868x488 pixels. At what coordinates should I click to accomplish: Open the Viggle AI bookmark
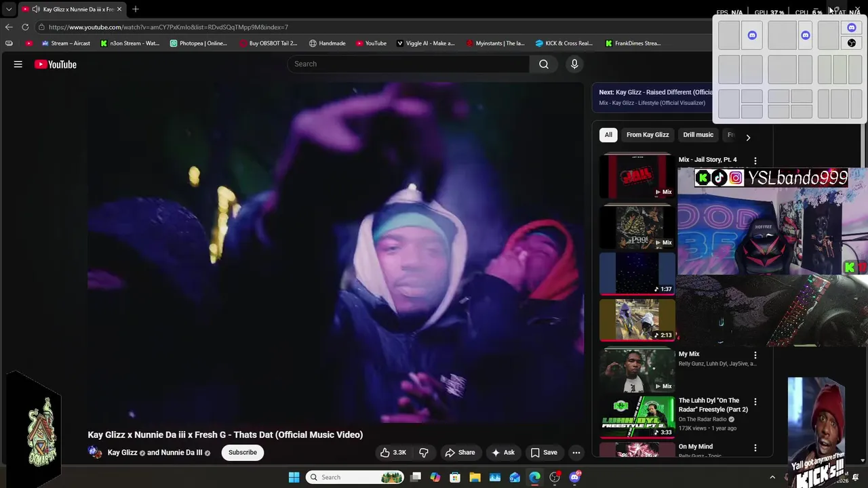426,43
